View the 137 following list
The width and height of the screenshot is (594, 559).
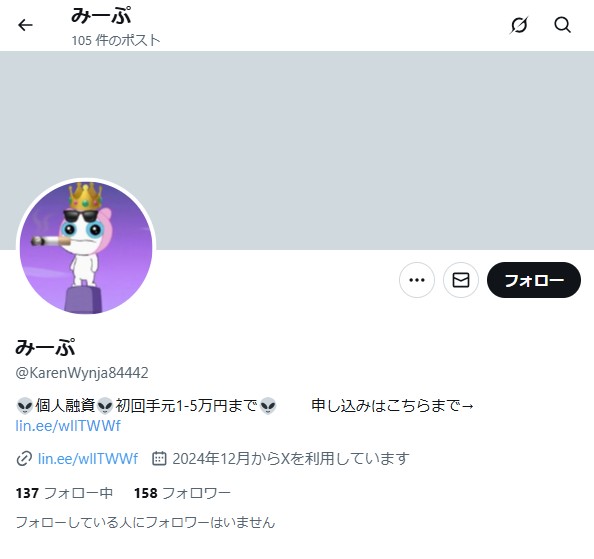coord(64,493)
